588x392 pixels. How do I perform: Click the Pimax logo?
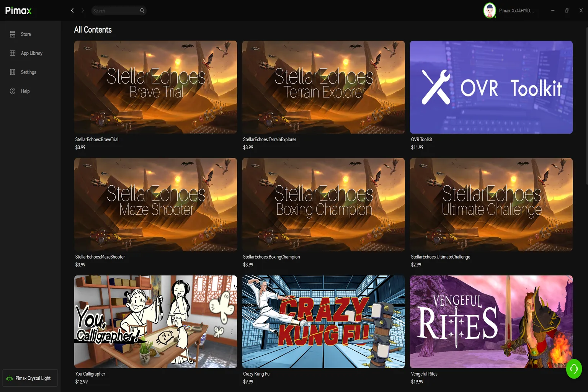[x=18, y=11]
